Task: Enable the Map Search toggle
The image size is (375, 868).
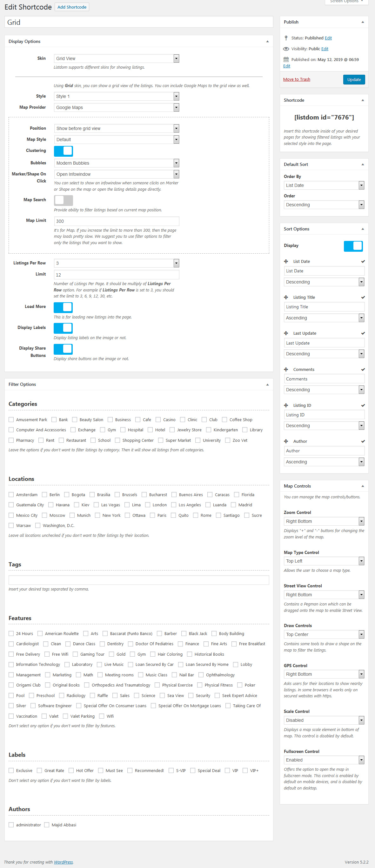Action: [63, 201]
